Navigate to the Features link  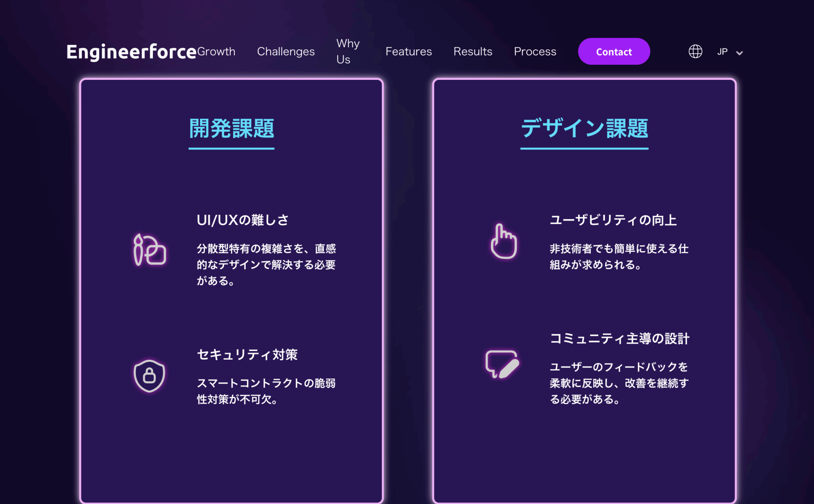point(409,51)
